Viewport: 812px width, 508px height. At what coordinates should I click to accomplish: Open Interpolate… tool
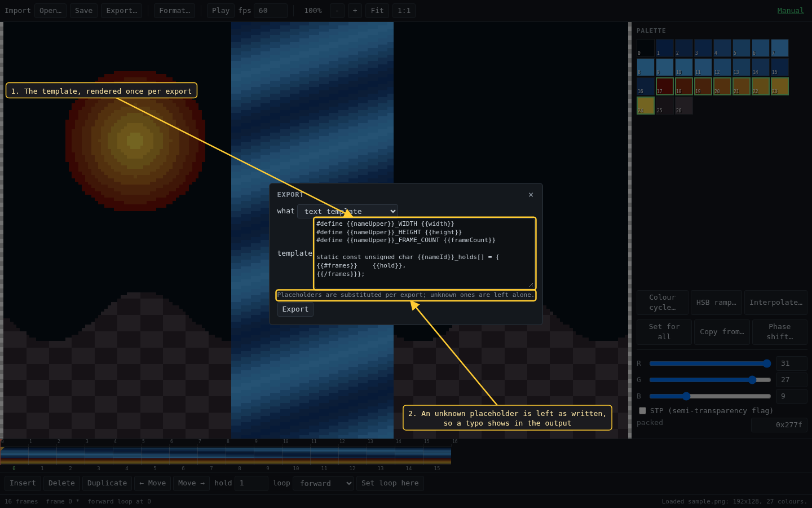776,303
